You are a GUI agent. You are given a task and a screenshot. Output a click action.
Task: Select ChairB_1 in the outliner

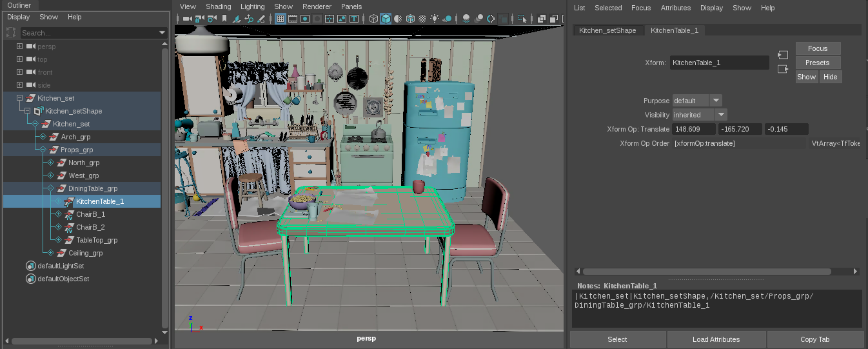[90, 214]
